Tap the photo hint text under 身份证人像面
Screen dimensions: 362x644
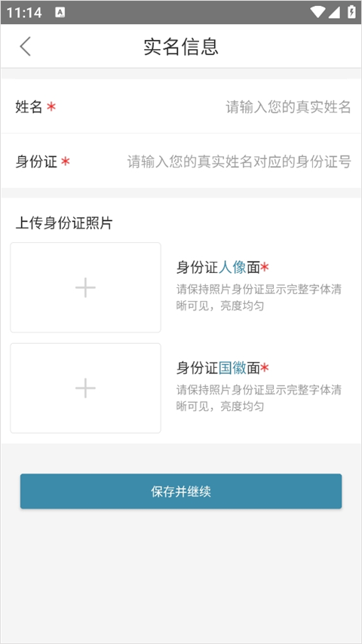click(x=259, y=297)
